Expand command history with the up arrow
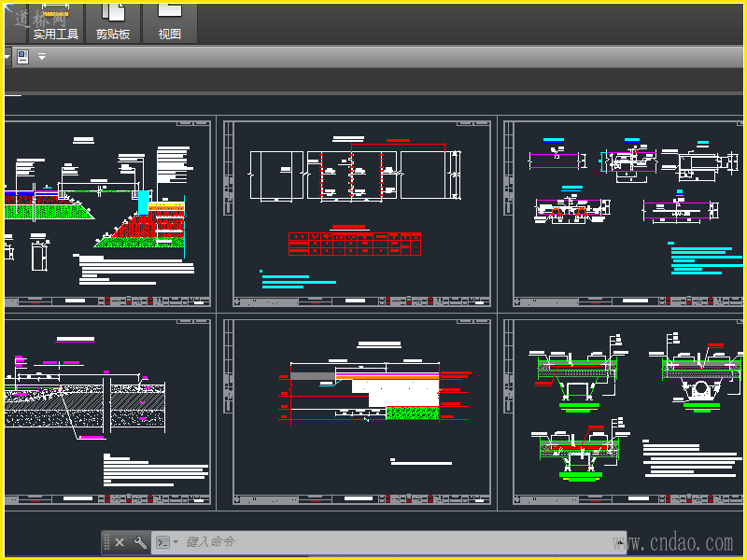Image resolution: width=747 pixels, height=560 pixels. pyautogui.click(x=620, y=542)
